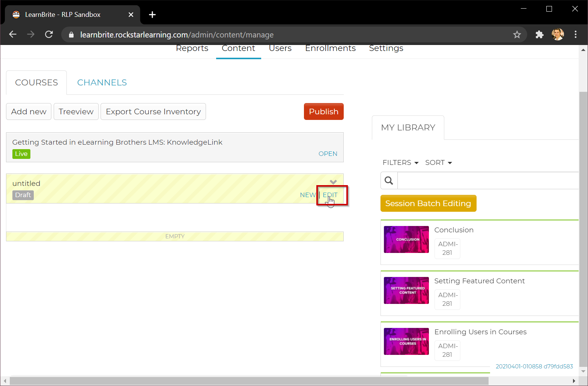Click EDIT link on the untitled course
The width and height of the screenshot is (588, 386).
(x=330, y=195)
